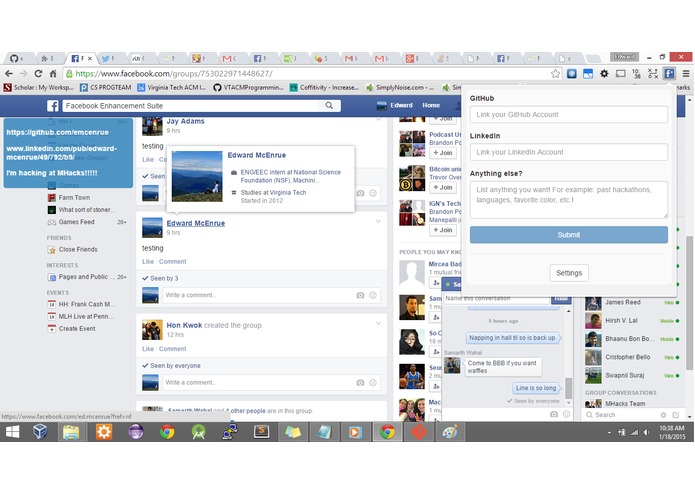Expand options chevron on Hon Kwok post
Viewport: 695px width, 494px height.
(x=378, y=323)
